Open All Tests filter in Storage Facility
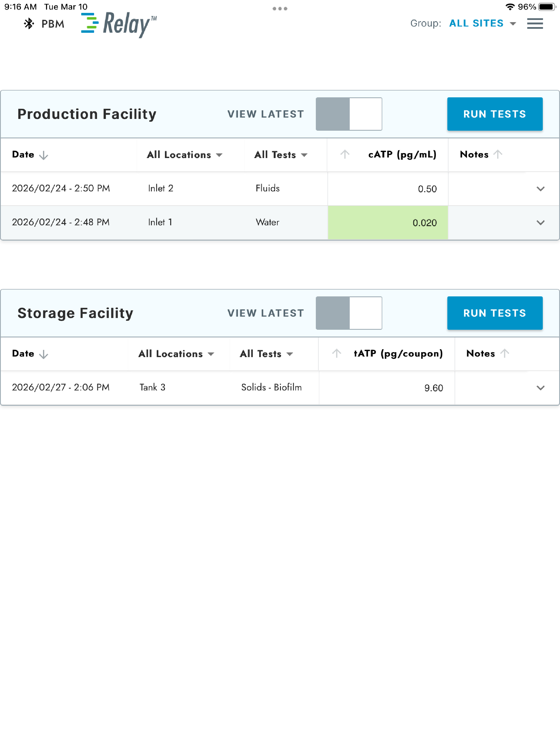 coord(267,354)
